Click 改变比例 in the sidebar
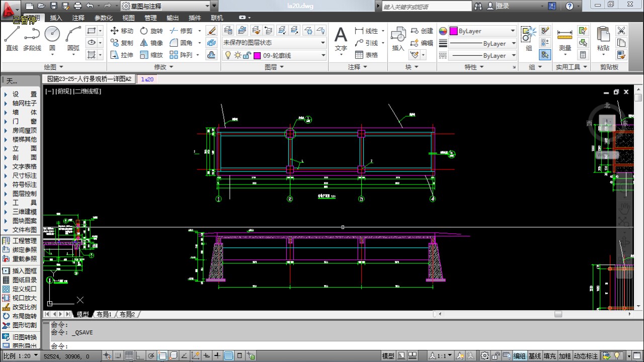This screenshot has width=644, height=362. (x=20, y=307)
